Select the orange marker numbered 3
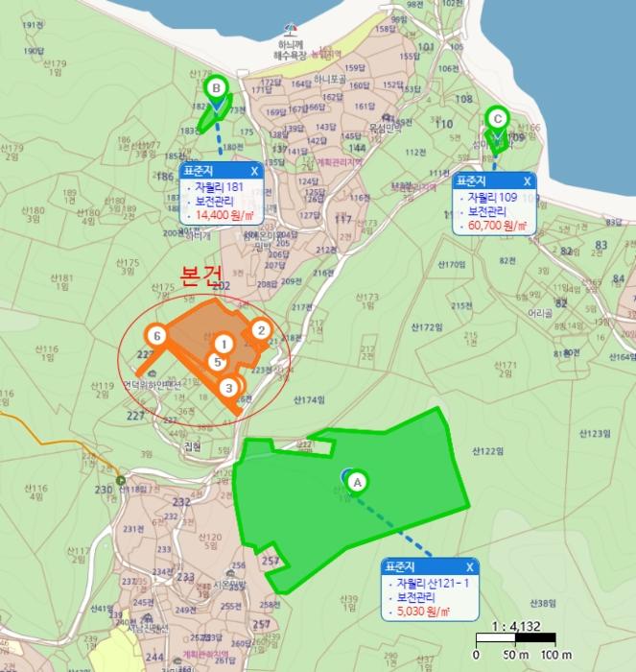Image resolution: width=636 pixels, height=672 pixels. point(228,388)
